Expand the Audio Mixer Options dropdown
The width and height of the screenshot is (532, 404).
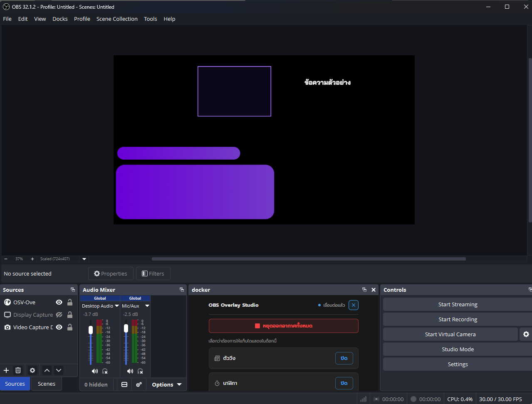click(167, 384)
